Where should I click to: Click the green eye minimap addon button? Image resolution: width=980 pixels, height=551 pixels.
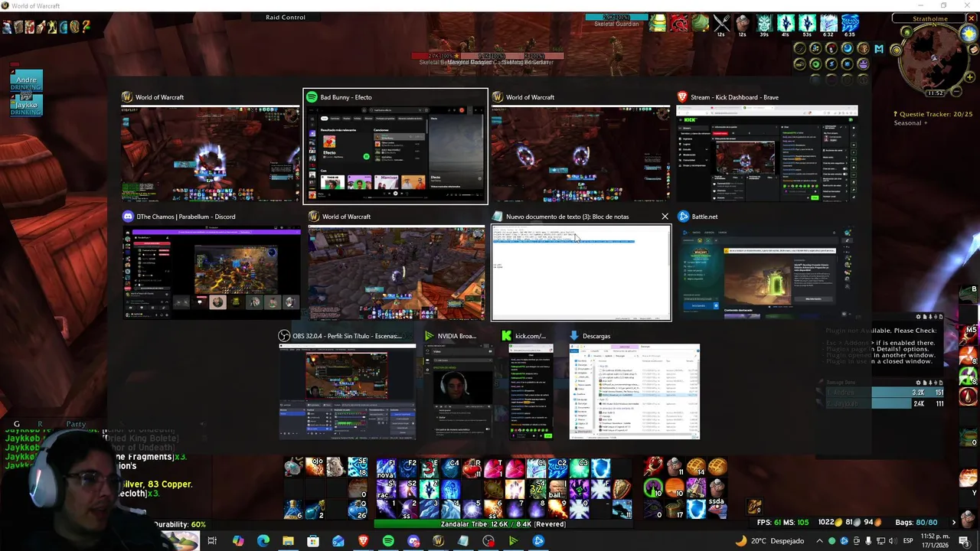tap(815, 64)
